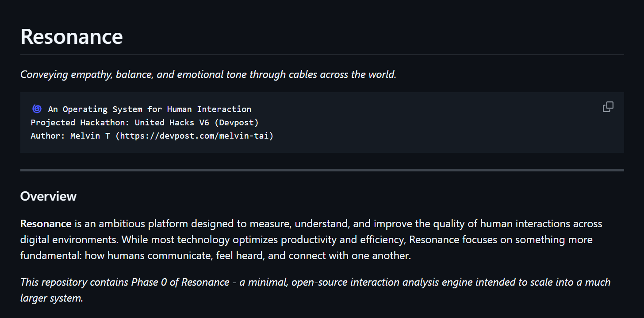Click the 'An Operating System for Human Interaction' line
Image resolution: width=644 pixels, height=318 pixels.
149,109
